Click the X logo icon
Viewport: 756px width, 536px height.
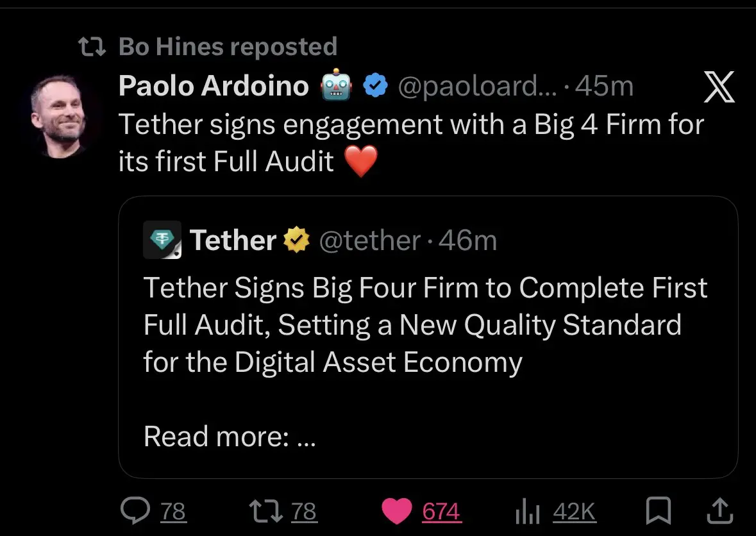(719, 88)
